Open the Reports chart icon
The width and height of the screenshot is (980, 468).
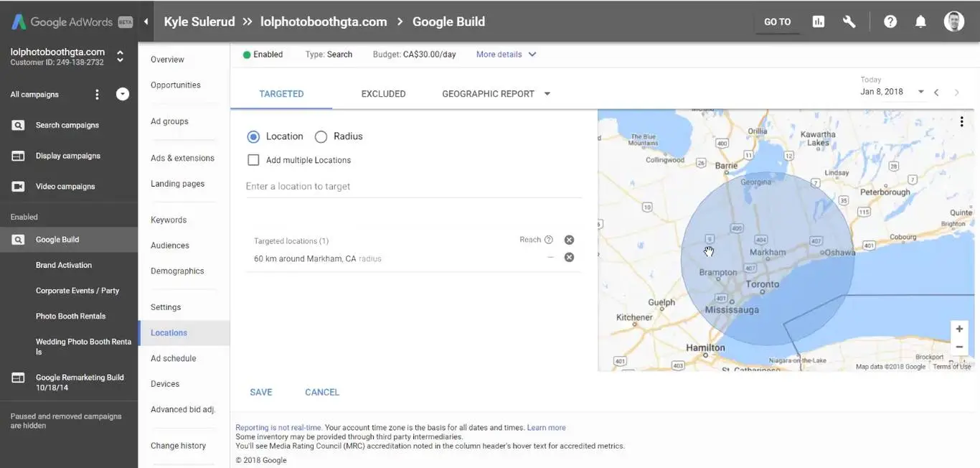tap(819, 22)
